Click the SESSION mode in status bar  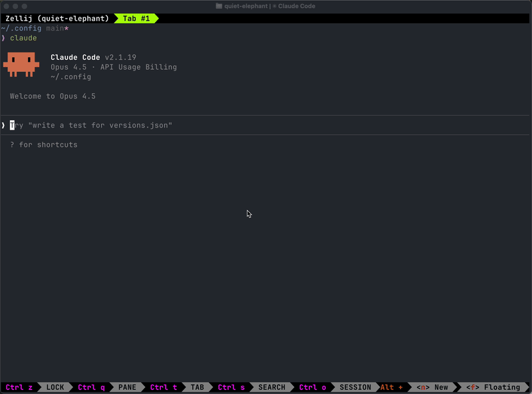pos(355,387)
